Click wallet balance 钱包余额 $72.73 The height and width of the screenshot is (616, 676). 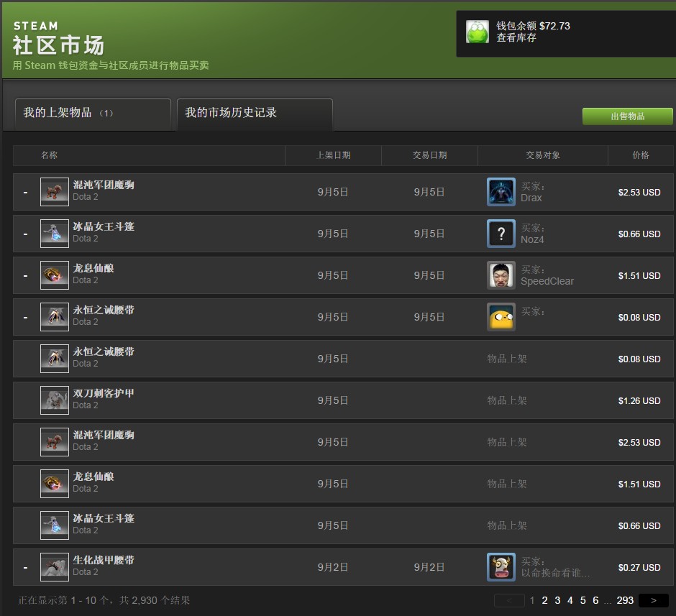533,26
